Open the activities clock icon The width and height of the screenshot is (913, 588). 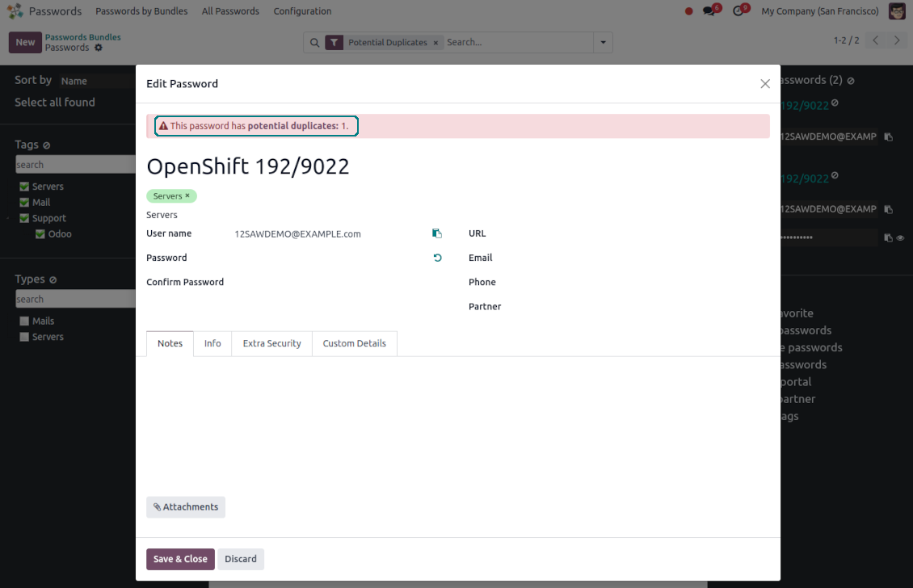738,11
